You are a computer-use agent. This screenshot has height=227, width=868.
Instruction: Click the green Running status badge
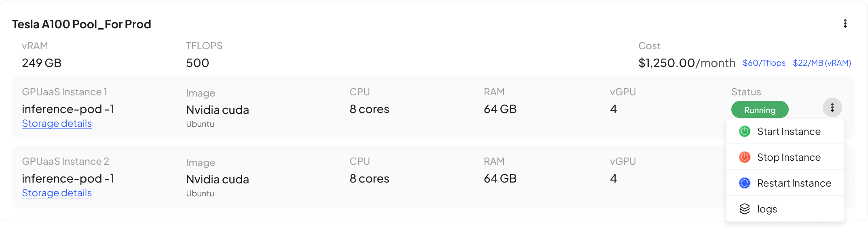pos(760,110)
